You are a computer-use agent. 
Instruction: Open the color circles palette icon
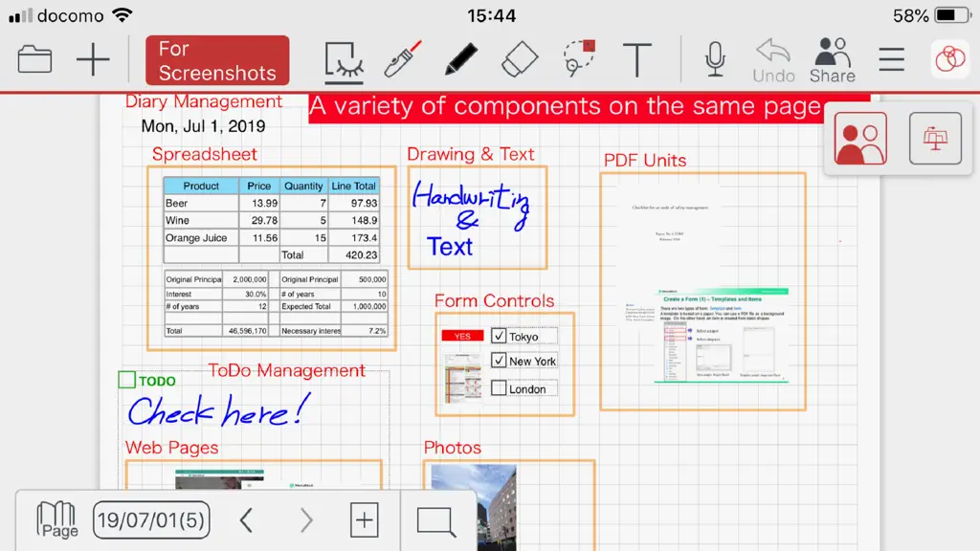tap(950, 59)
